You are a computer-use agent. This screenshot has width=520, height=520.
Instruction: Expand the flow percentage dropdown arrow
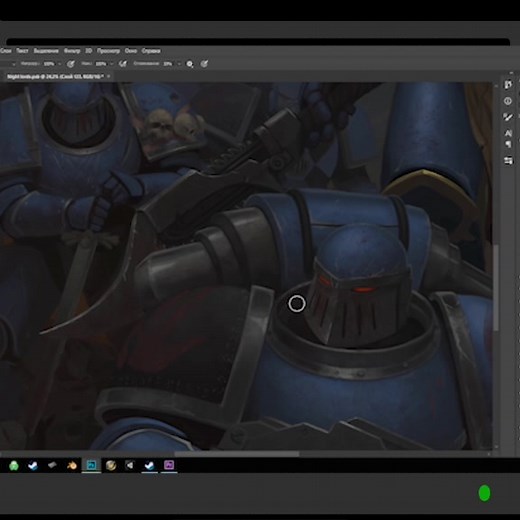(x=112, y=64)
